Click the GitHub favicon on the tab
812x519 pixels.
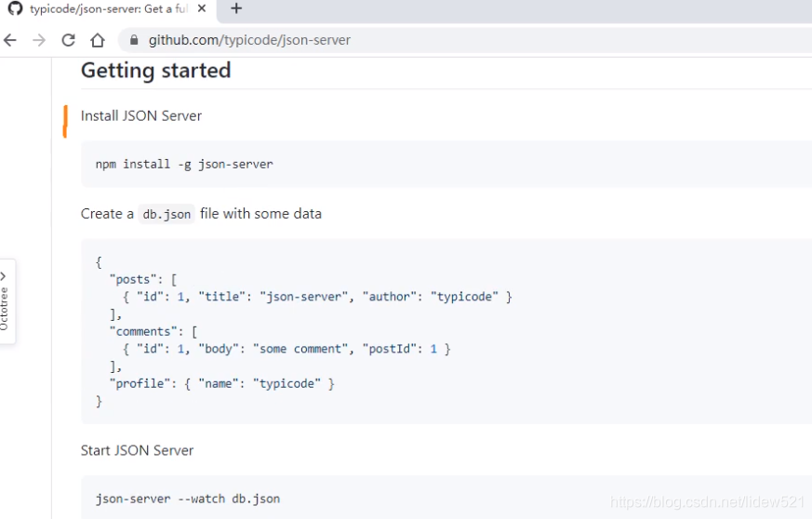click(16, 8)
